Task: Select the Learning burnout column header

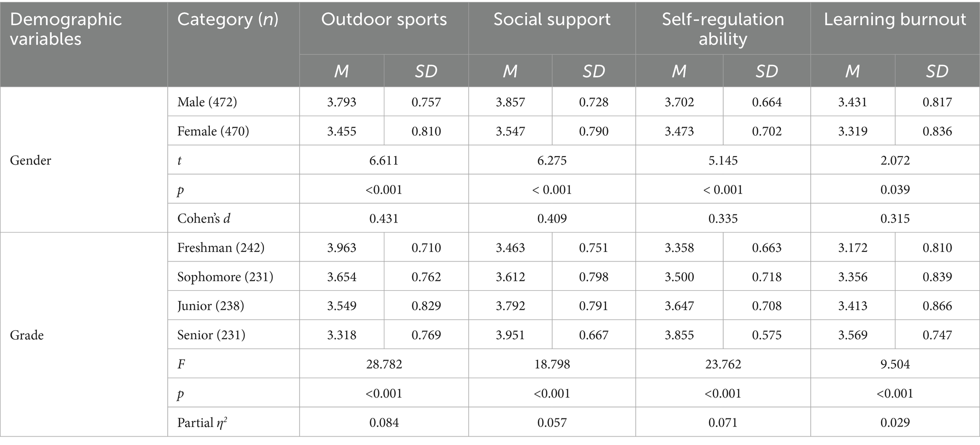Action: pyautogui.click(x=895, y=19)
